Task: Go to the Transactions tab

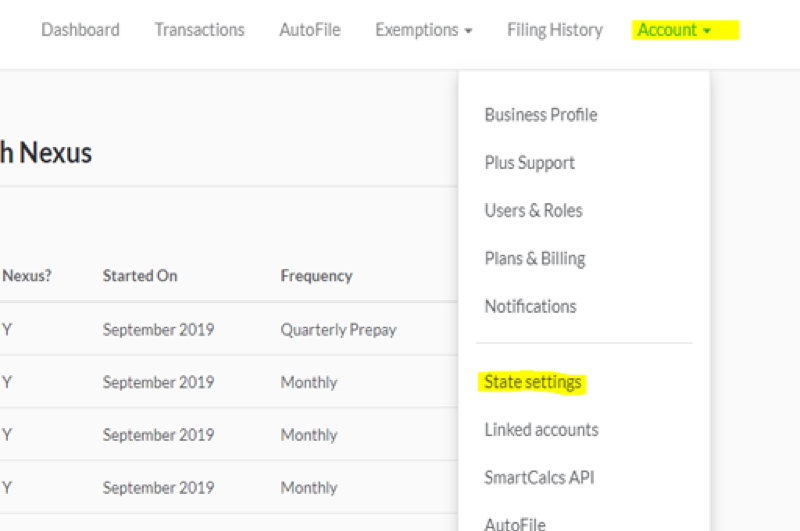Action: [x=199, y=30]
